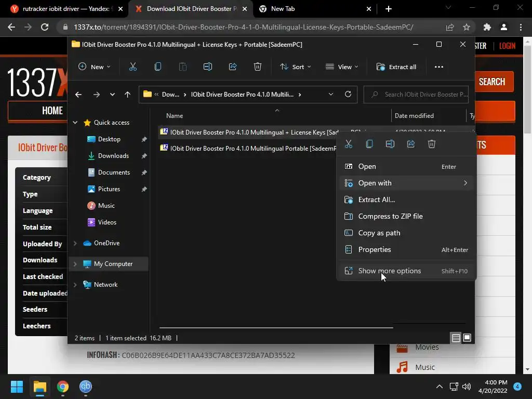Screen dimensions: 532x399
Task: Click Extract all button in toolbar
Action: click(396, 67)
